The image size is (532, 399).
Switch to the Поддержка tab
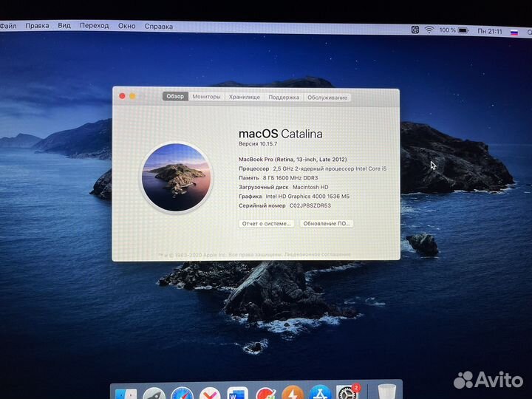[x=284, y=98]
